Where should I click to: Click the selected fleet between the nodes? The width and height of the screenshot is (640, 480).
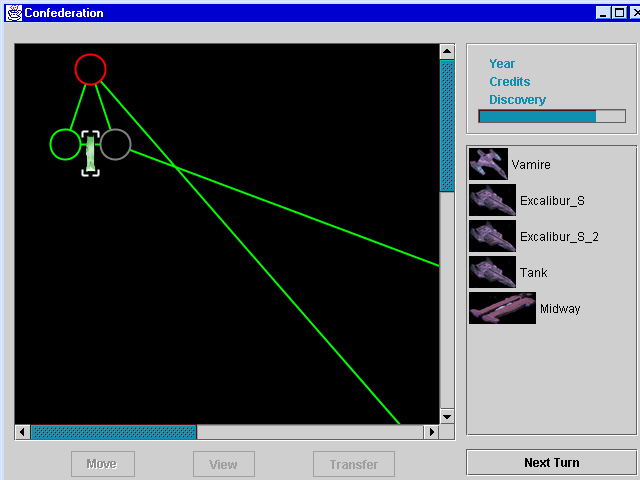(x=90, y=153)
